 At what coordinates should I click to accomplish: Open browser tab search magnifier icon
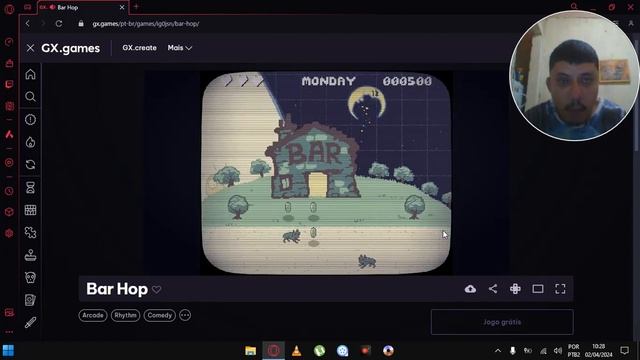[x=574, y=6]
